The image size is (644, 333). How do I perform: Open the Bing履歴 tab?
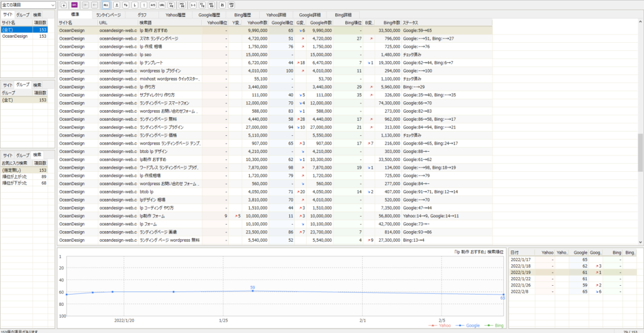[242, 15]
